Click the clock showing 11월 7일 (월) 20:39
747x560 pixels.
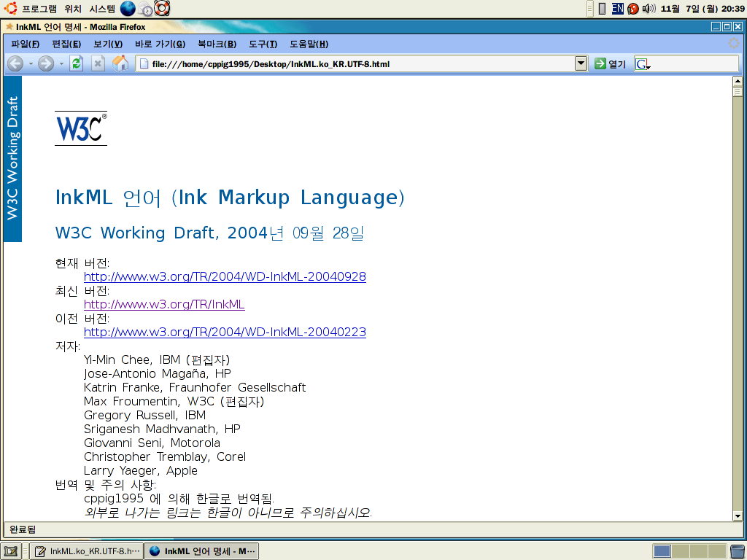tap(703, 9)
